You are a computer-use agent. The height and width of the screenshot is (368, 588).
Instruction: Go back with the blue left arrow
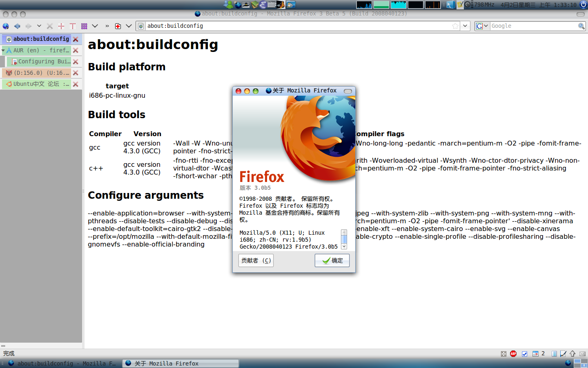(x=17, y=26)
